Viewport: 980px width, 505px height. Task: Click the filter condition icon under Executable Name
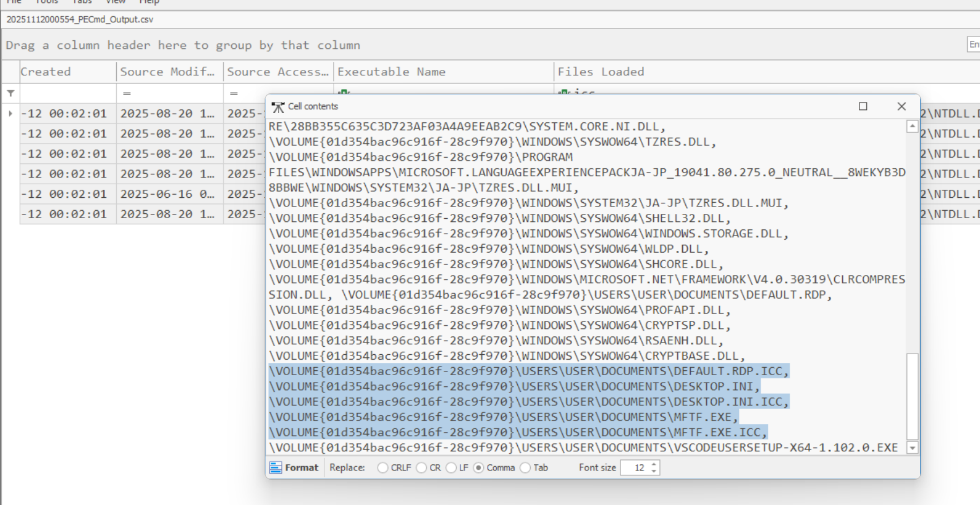[344, 93]
